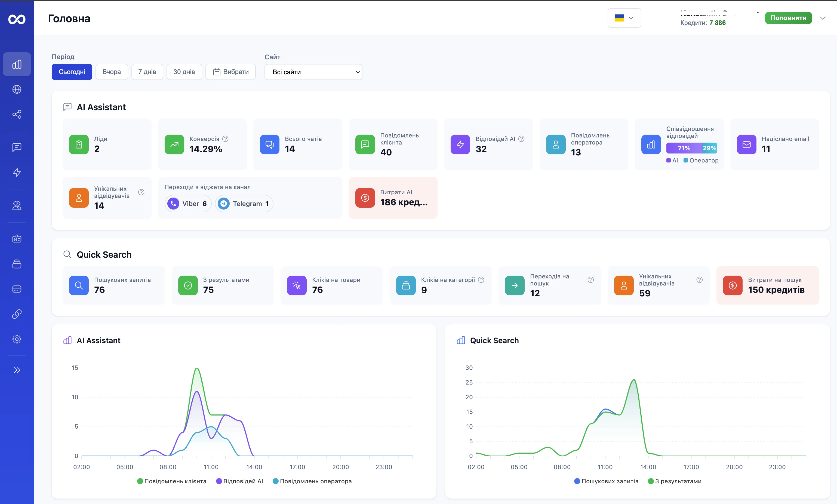Expand the user account menu chevron

(823, 18)
